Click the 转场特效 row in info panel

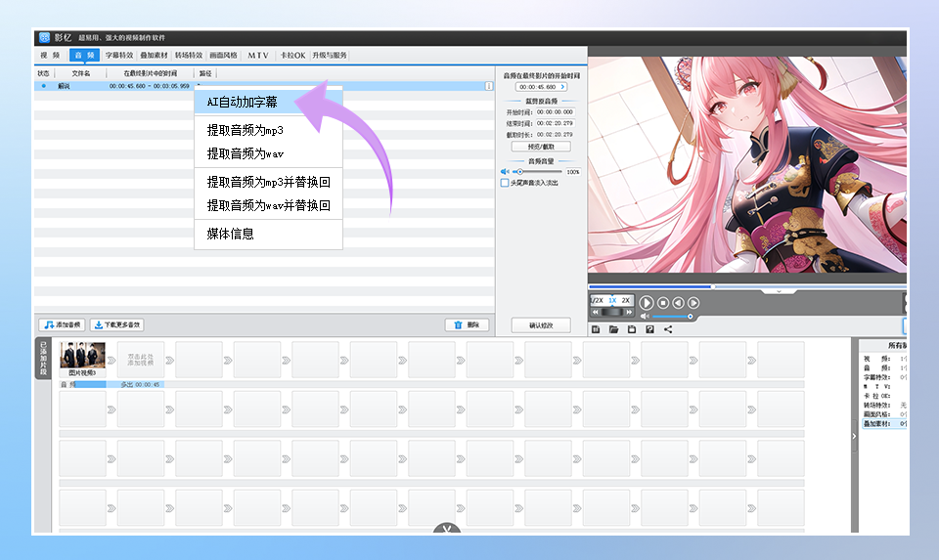pyautogui.click(x=884, y=405)
